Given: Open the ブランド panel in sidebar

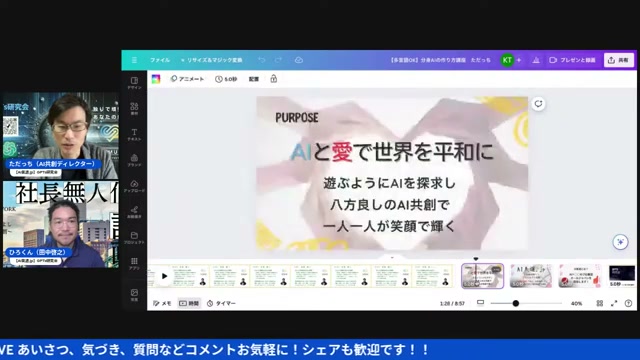Looking at the screenshot, I should click(134, 160).
